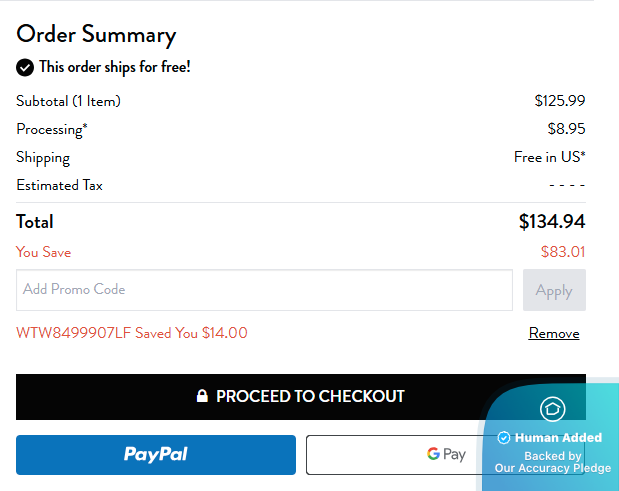Focus the Add Promo Code field
Image resolution: width=619 pixels, height=491 pixels.
click(264, 290)
